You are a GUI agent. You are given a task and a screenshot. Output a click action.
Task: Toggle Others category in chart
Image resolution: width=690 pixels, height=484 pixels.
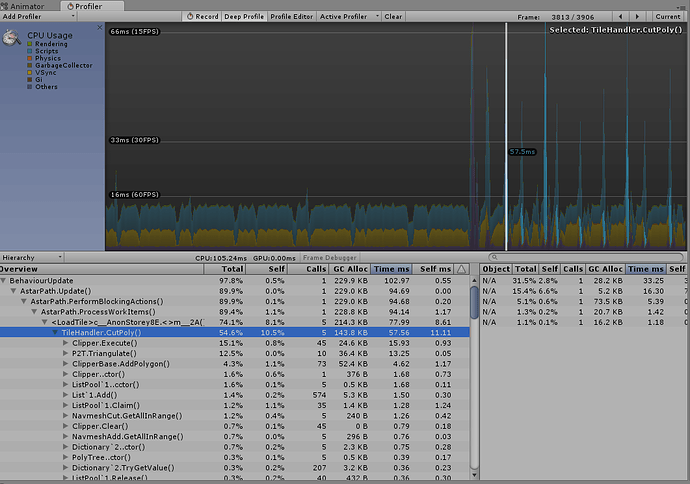[x=29, y=87]
